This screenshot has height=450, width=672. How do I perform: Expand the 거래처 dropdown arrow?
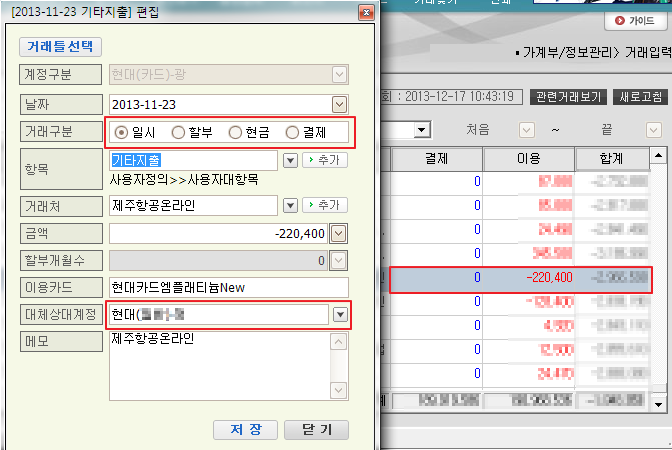tap(291, 206)
